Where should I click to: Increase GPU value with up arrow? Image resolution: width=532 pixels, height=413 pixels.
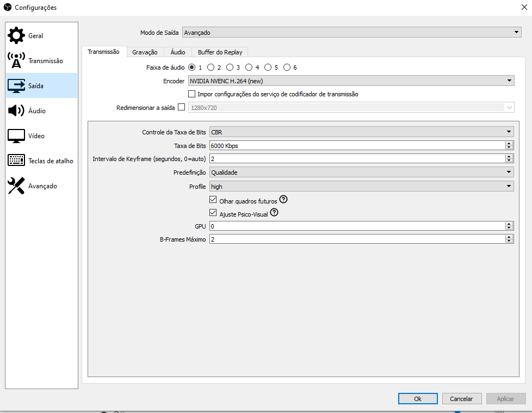click(509, 224)
